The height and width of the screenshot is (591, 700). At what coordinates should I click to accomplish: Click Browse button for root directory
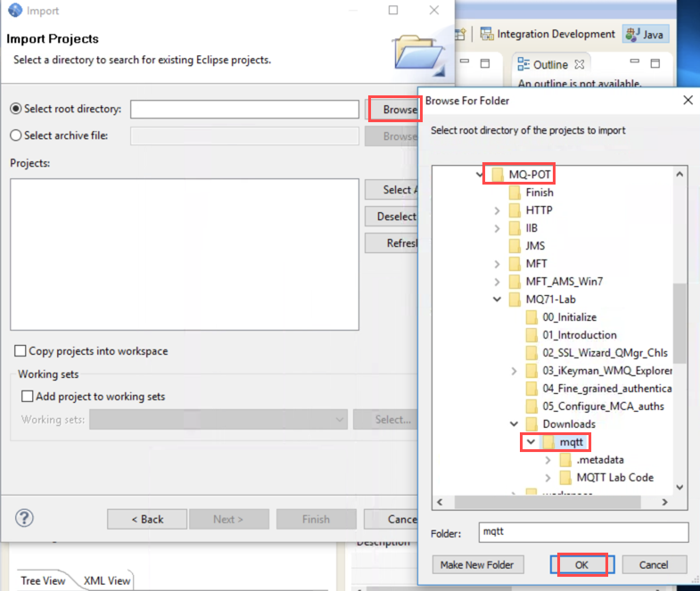pos(394,109)
